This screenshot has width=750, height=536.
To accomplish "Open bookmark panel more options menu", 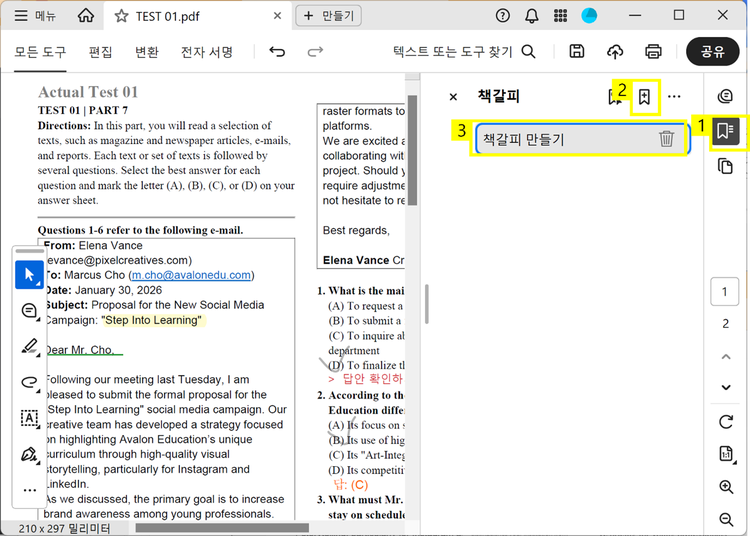I will [674, 97].
